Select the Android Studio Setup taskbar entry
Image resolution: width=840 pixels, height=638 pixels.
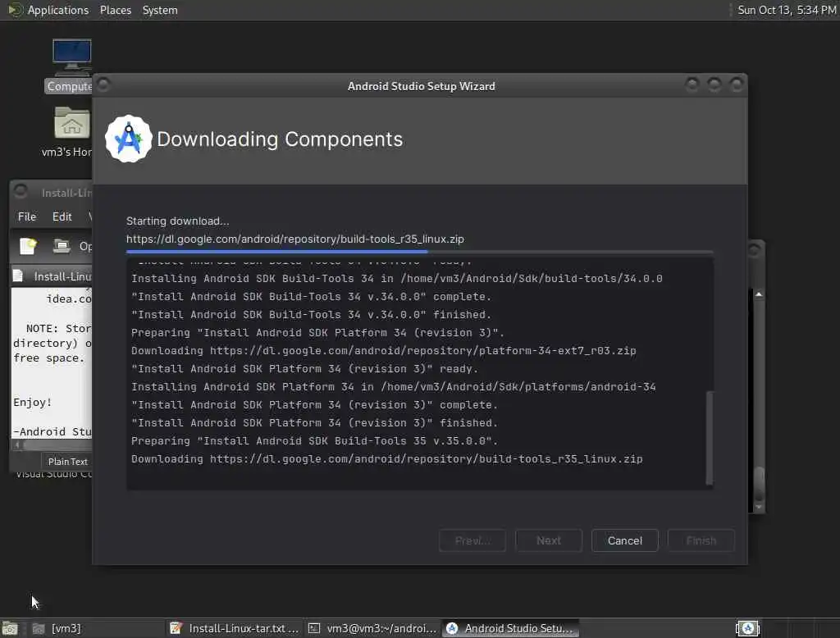pyautogui.click(x=510, y=628)
